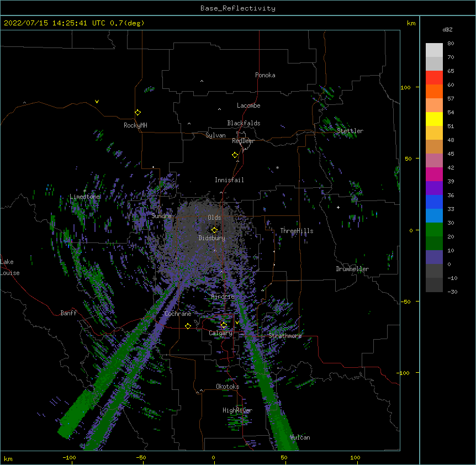Click the Cochrane town label
This screenshot has width=476, height=465.
[x=178, y=314]
